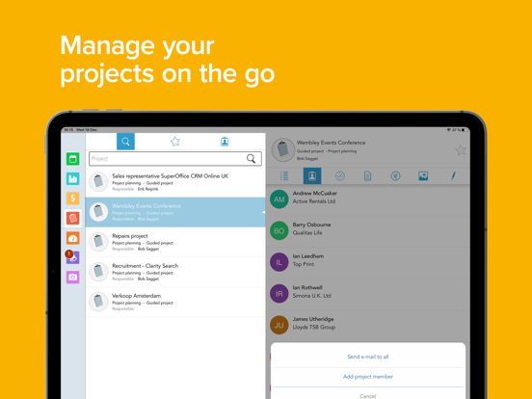
Task: Select the Repairs project row
Action: point(175,242)
